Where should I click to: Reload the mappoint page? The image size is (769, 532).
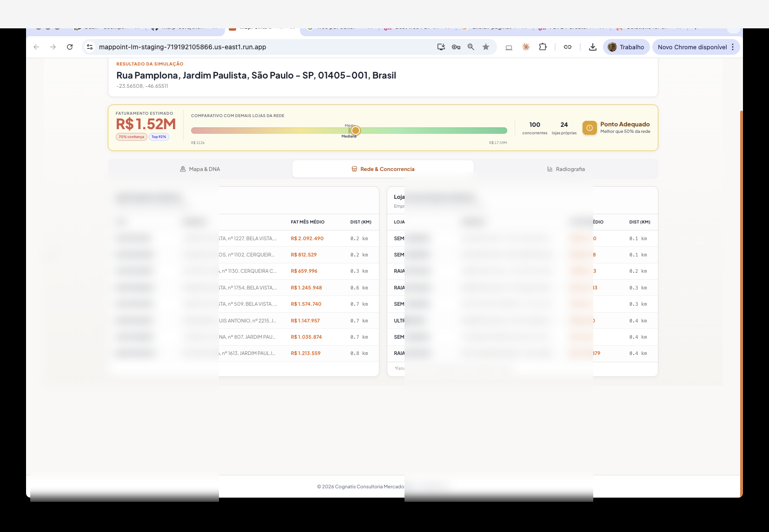click(70, 47)
